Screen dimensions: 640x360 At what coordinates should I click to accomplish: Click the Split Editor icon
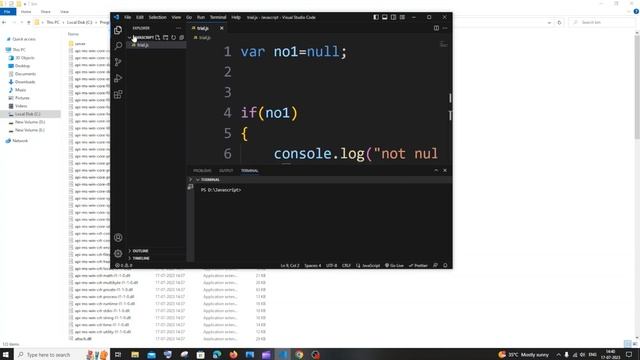(436, 28)
